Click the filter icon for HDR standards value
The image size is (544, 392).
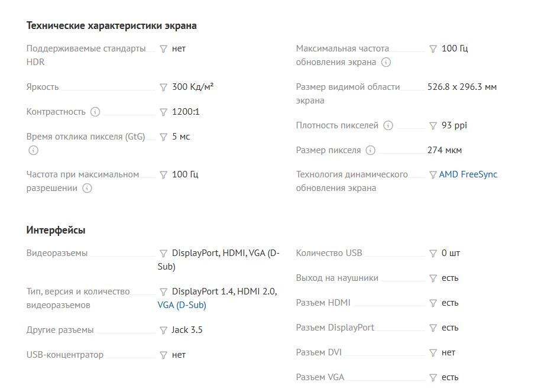point(164,48)
